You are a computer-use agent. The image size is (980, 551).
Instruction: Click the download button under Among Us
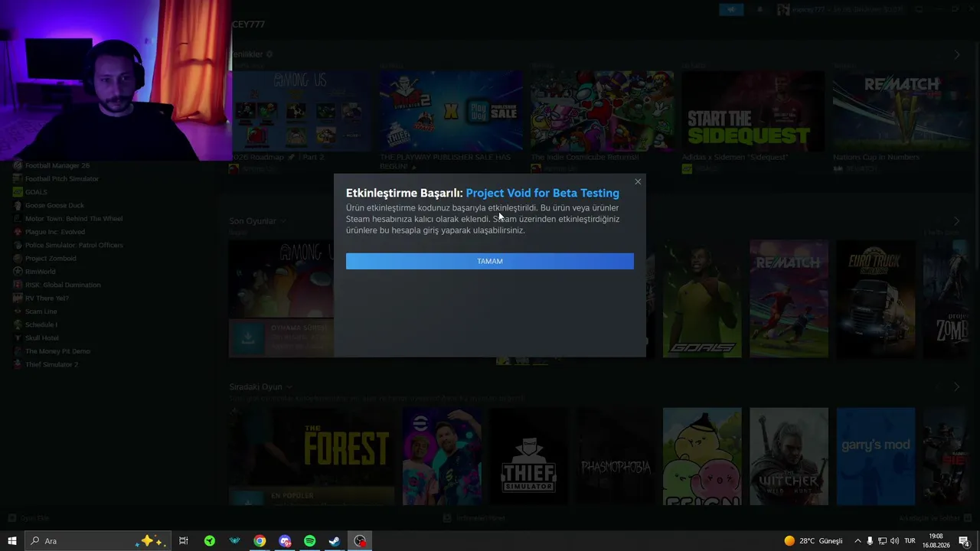point(247,337)
